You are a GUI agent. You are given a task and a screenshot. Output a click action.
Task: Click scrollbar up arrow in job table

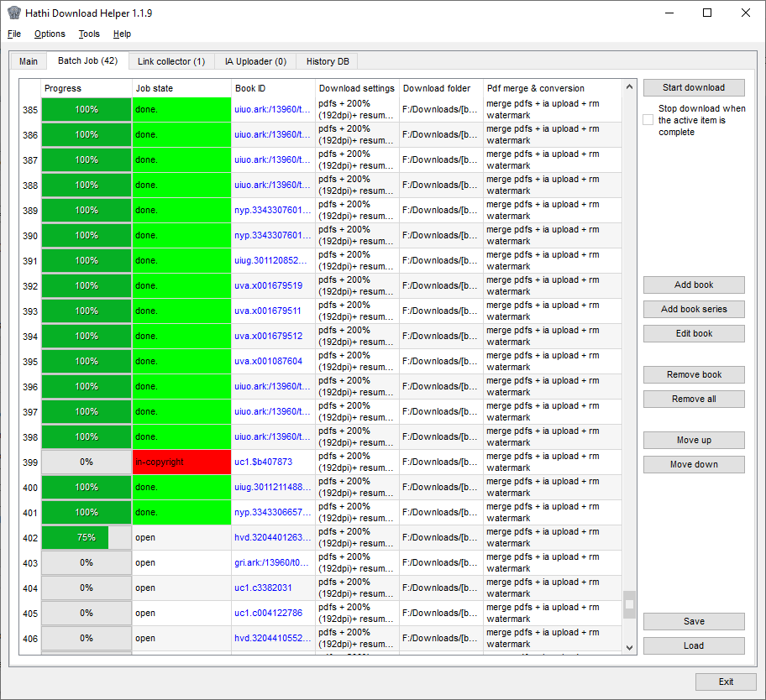[x=629, y=87]
